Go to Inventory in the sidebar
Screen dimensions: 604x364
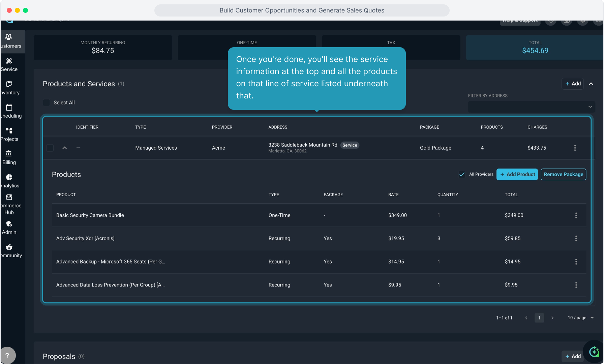coord(9,88)
